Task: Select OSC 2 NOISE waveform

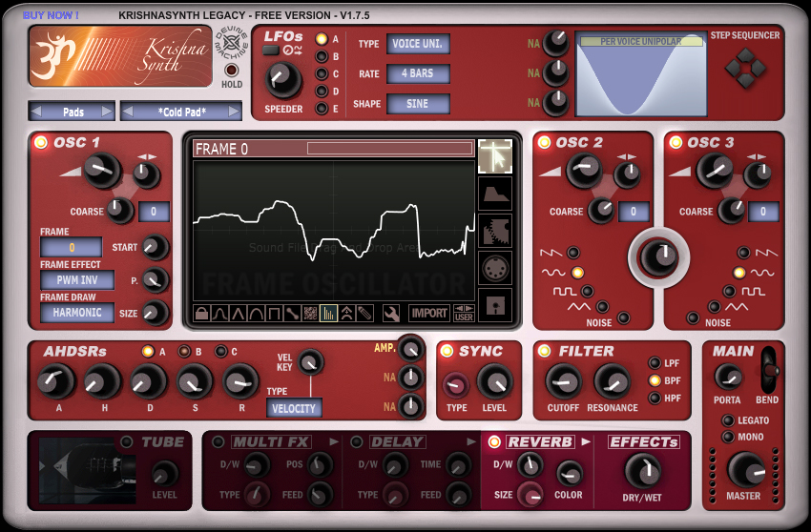Action: [x=624, y=317]
